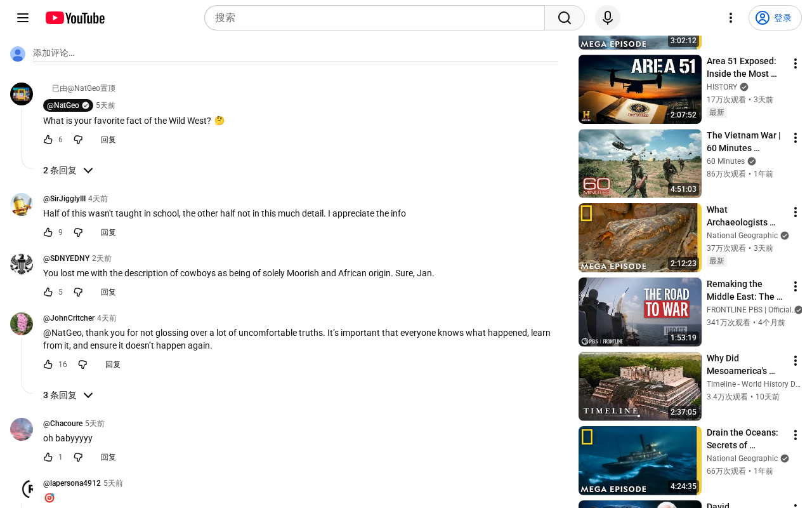
Task: Open Drain the Oceans video title
Action: tap(742, 439)
